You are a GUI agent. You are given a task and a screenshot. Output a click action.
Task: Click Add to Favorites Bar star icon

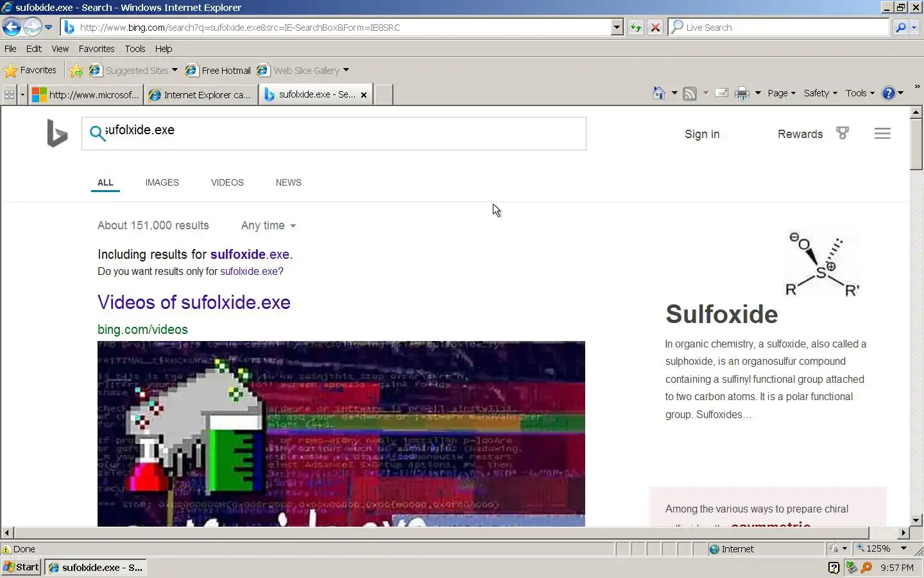click(76, 71)
